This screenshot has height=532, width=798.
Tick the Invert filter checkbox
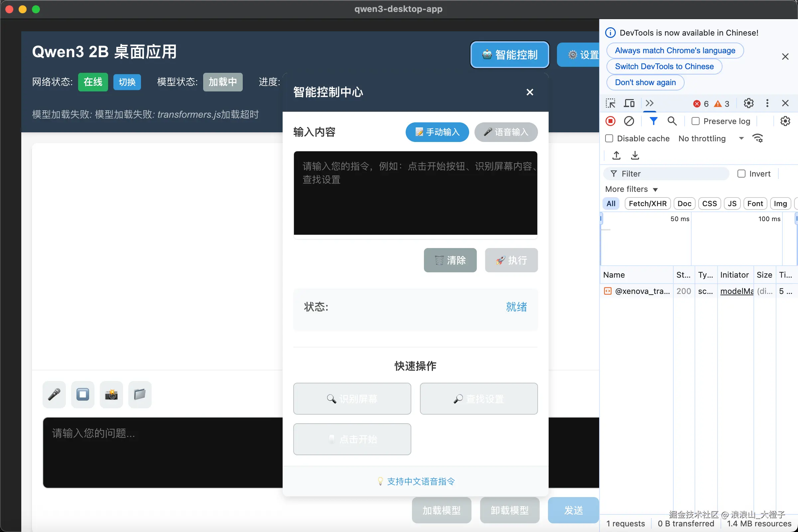[x=741, y=174]
